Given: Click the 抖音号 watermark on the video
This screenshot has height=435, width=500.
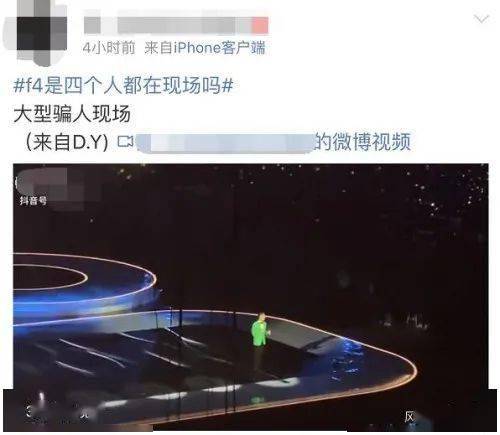Looking at the screenshot, I should point(33,201).
